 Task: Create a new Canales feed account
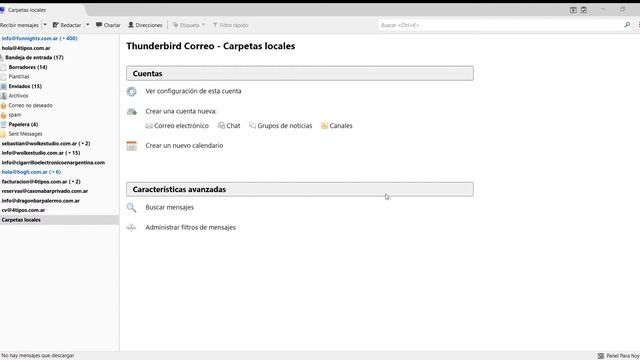click(x=337, y=126)
